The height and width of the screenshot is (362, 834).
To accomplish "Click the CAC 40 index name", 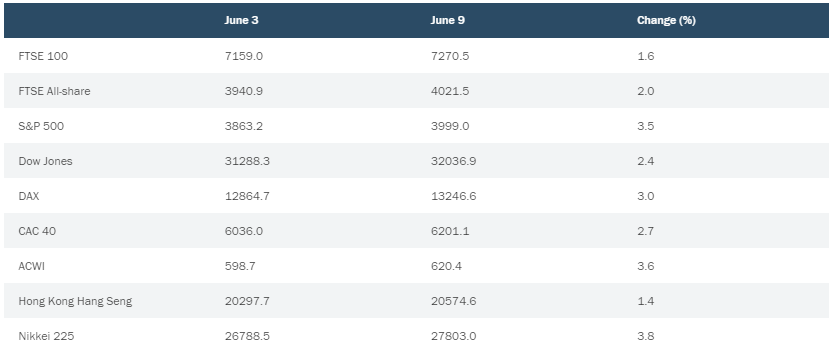I will point(37,231).
